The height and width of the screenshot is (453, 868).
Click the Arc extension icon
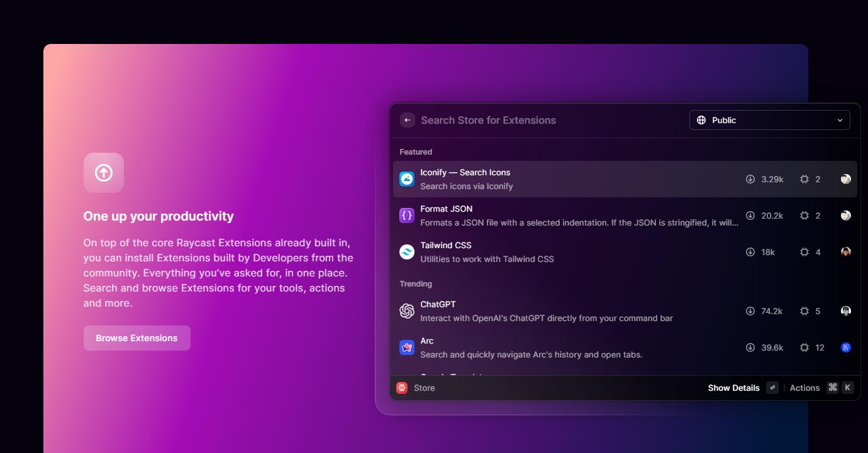(x=407, y=347)
